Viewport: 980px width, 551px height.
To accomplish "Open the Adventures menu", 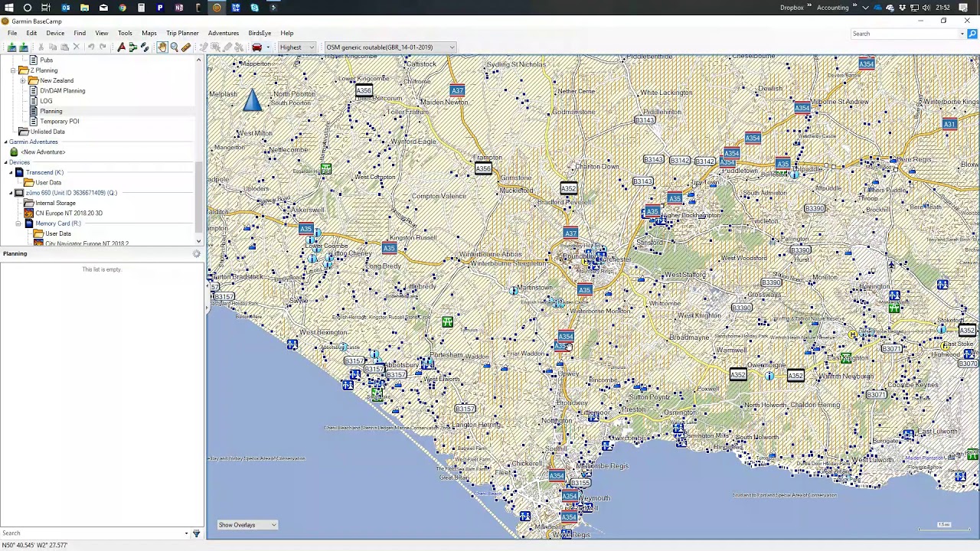I will click(224, 33).
